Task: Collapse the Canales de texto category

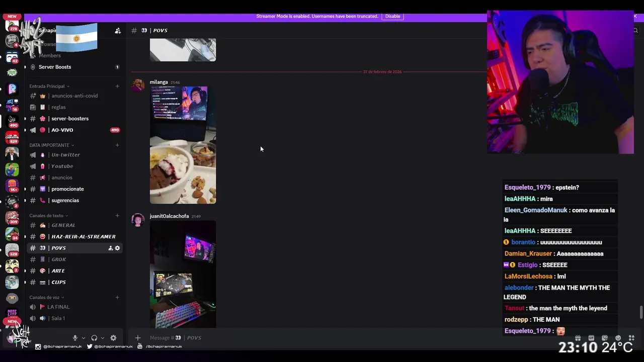Action: click(49, 216)
